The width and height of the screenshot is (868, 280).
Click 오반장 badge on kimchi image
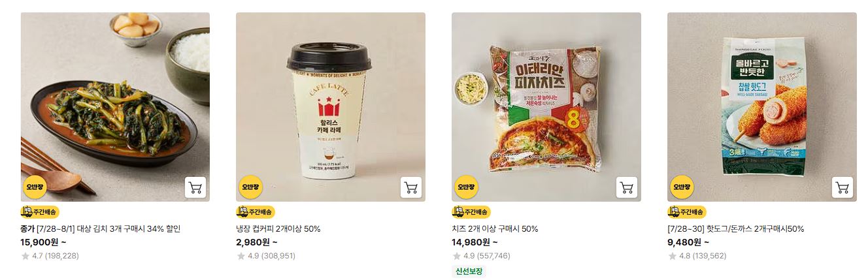coord(35,187)
